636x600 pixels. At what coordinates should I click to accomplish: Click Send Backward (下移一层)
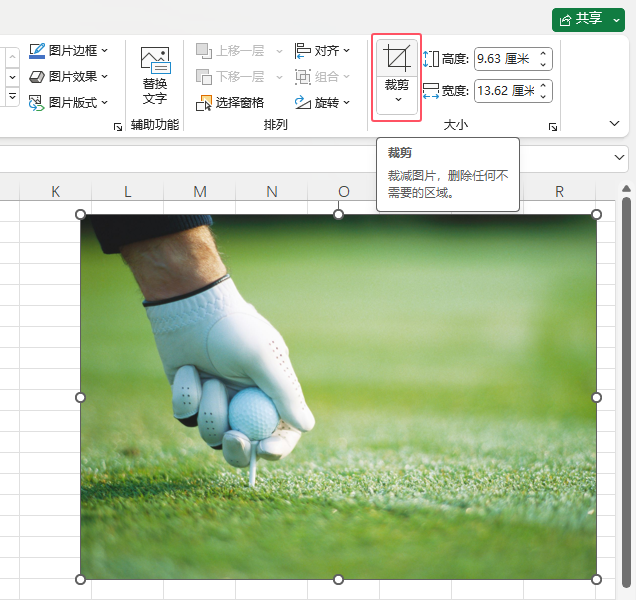coord(230,77)
